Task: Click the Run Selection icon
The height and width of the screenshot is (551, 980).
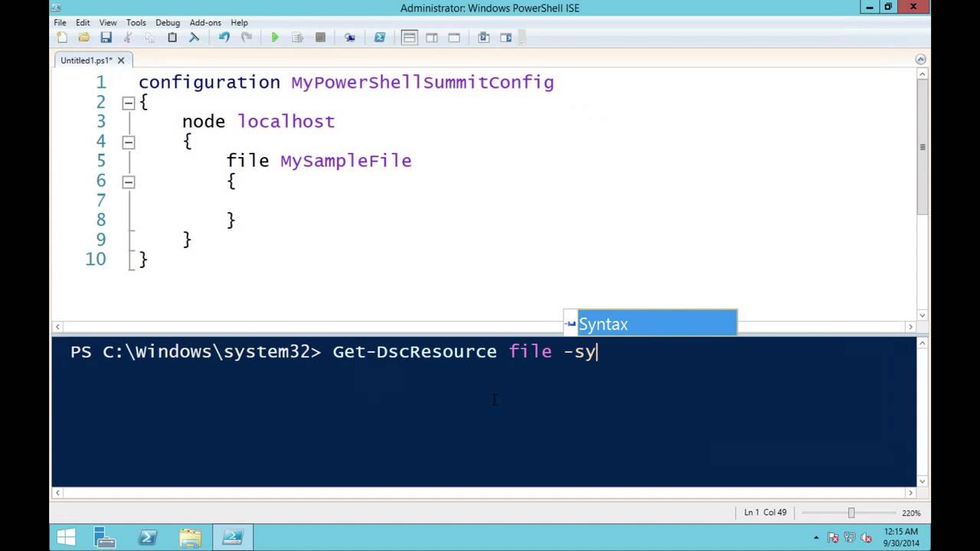Action: coord(298,37)
